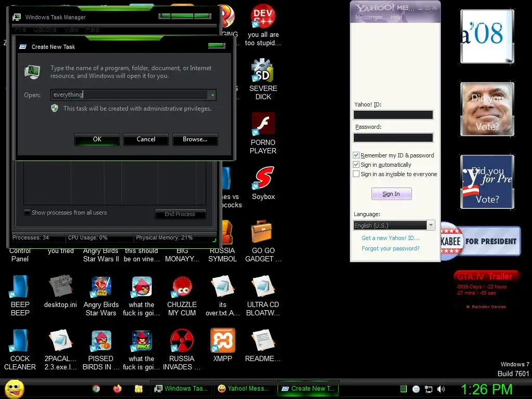The width and height of the screenshot is (532, 399).
Task: Click the smiley Start button
Action: [x=15, y=389]
